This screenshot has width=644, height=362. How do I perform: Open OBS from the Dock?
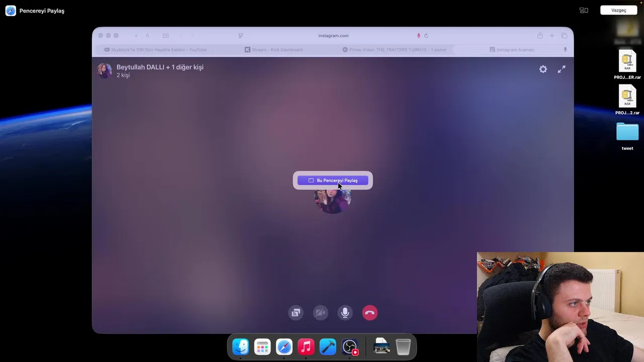[350, 347]
